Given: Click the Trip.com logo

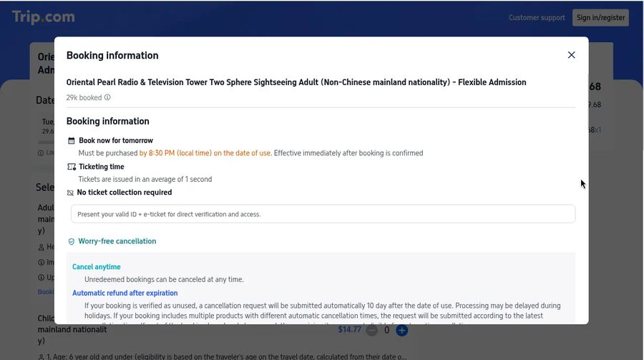Looking at the screenshot, I should 44,17.
